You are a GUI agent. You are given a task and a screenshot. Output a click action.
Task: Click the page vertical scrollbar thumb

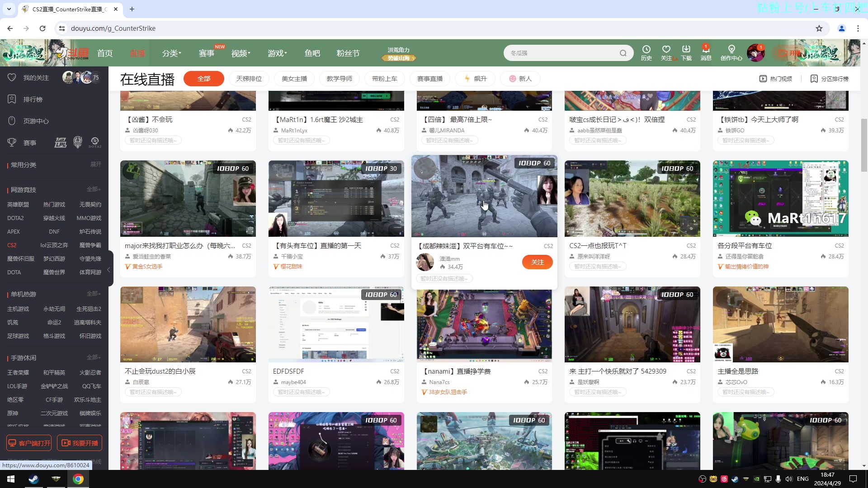click(x=864, y=145)
